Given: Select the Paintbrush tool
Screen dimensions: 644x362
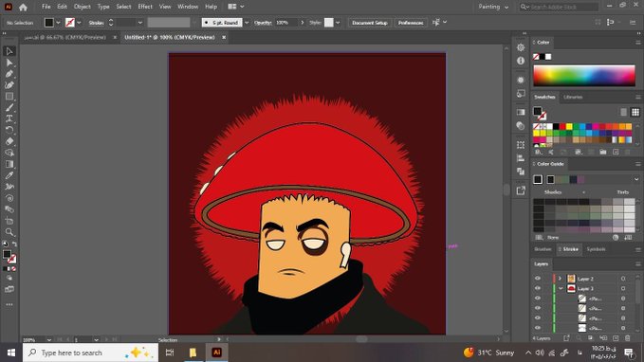Looking at the screenshot, I should pos(9,107).
